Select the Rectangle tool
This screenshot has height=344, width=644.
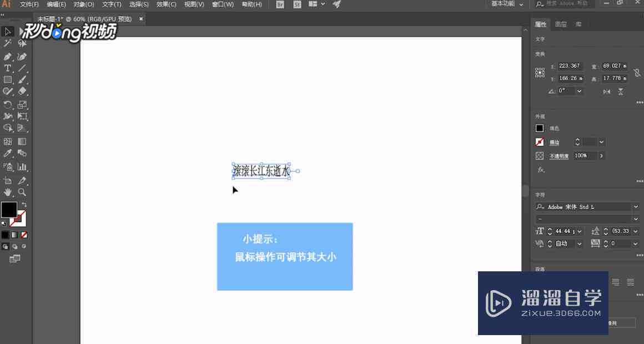[x=8, y=80]
